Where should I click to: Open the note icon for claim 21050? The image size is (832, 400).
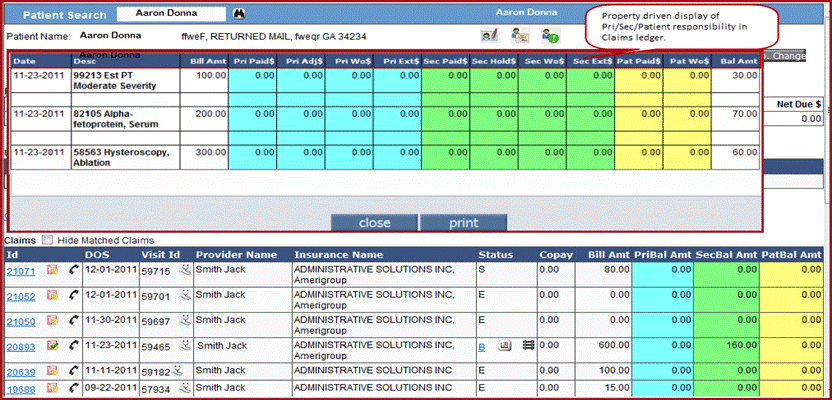point(52,320)
